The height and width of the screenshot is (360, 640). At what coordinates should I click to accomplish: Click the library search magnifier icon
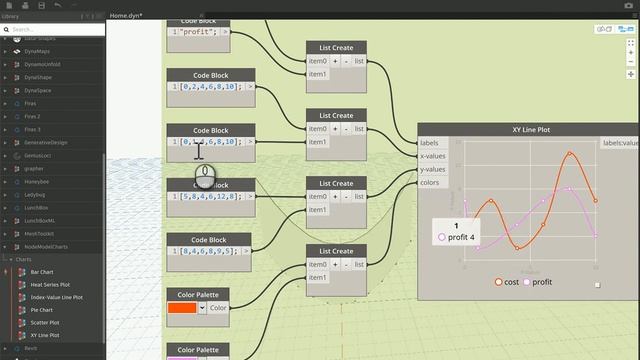[6, 29]
